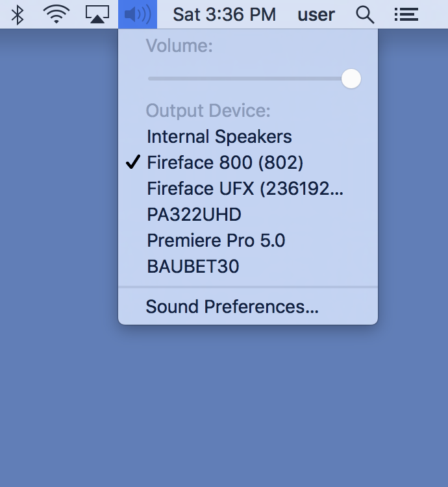Click the checkmark beside Fireface 800

click(x=133, y=162)
